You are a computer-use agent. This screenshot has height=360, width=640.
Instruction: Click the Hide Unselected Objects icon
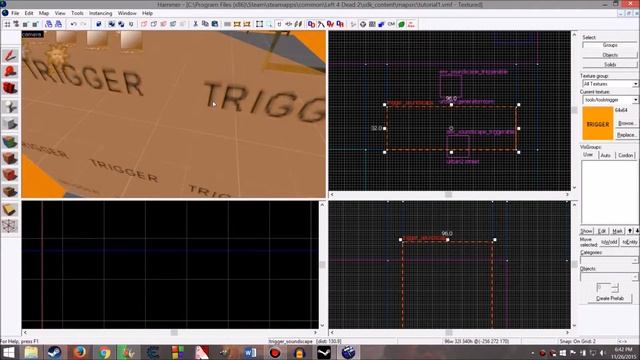pyautogui.click(x=154, y=24)
